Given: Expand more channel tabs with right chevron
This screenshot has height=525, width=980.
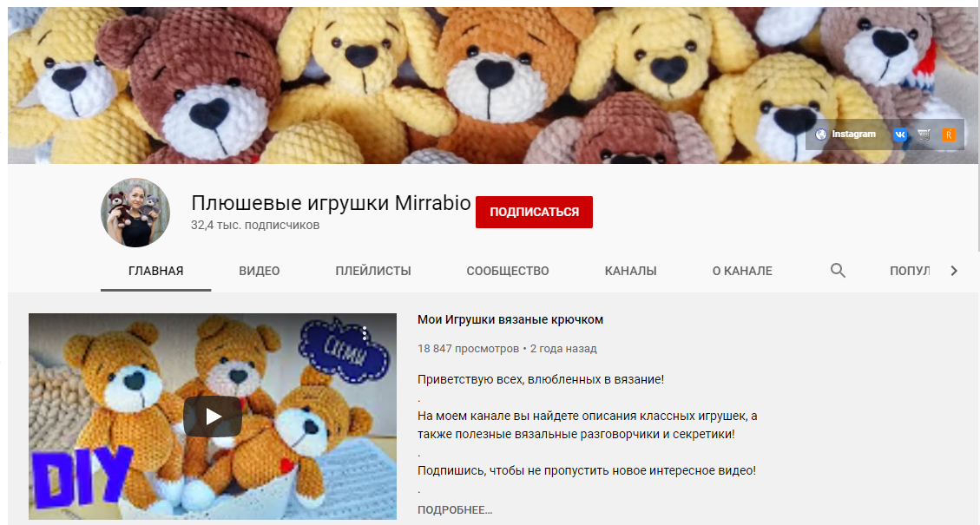Looking at the screenshot, I should (954, 271).
